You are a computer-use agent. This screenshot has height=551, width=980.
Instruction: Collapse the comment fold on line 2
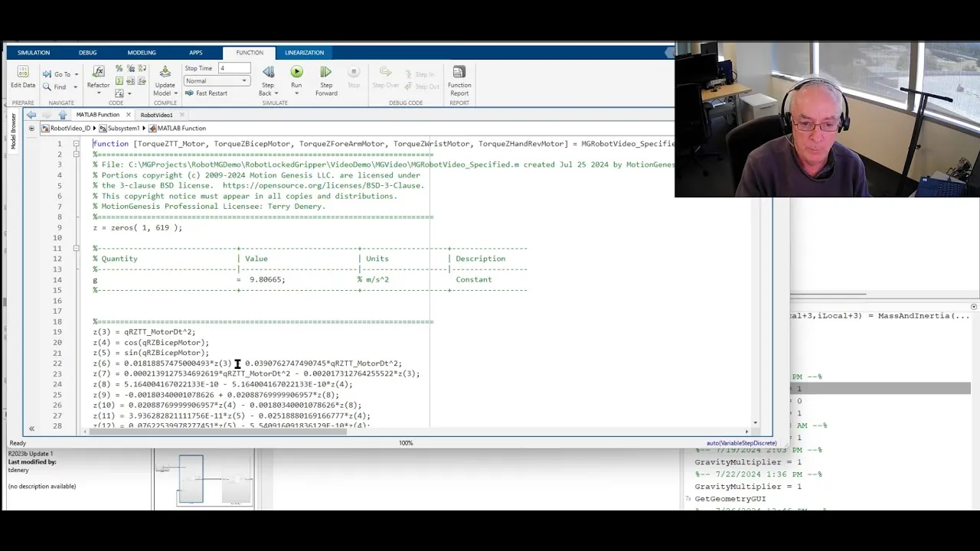76,155
